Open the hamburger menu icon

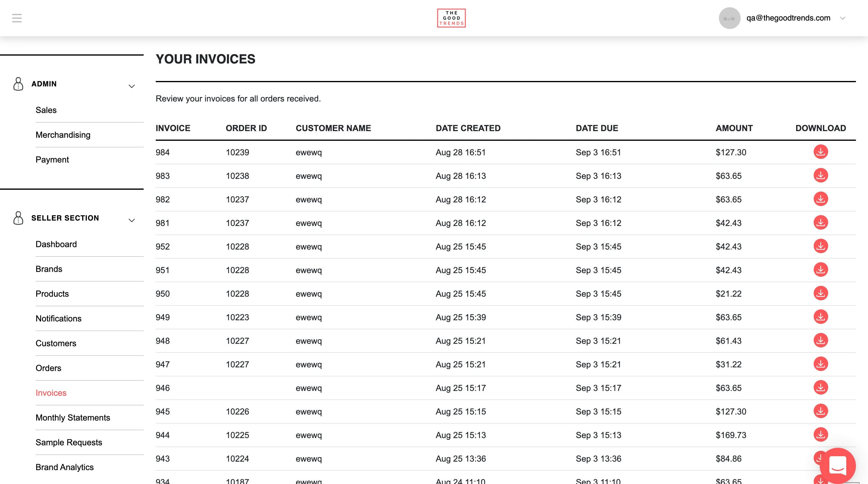coord(17,18)
